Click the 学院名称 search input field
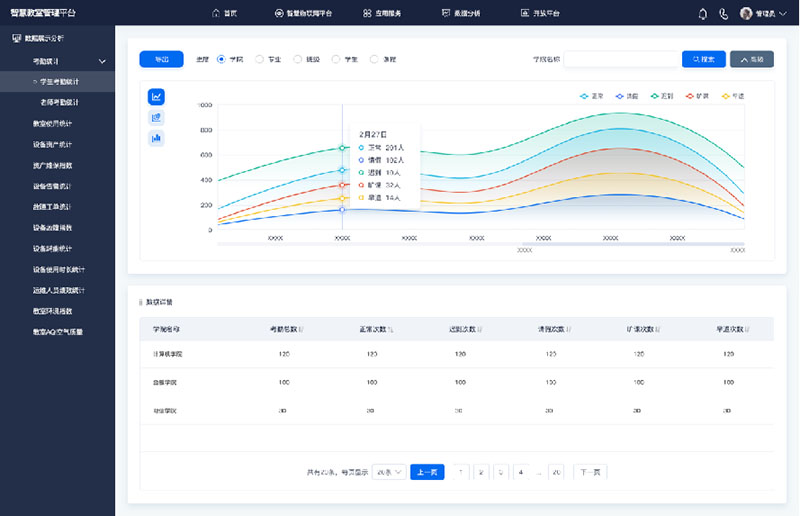800x516 pixels. [x=620, y=59]
